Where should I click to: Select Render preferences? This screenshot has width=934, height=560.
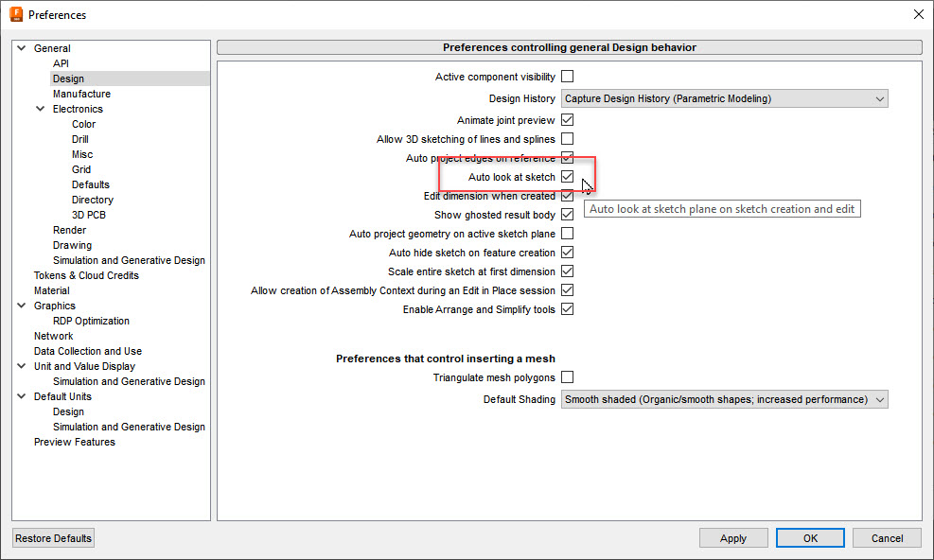tap(69, 230)
